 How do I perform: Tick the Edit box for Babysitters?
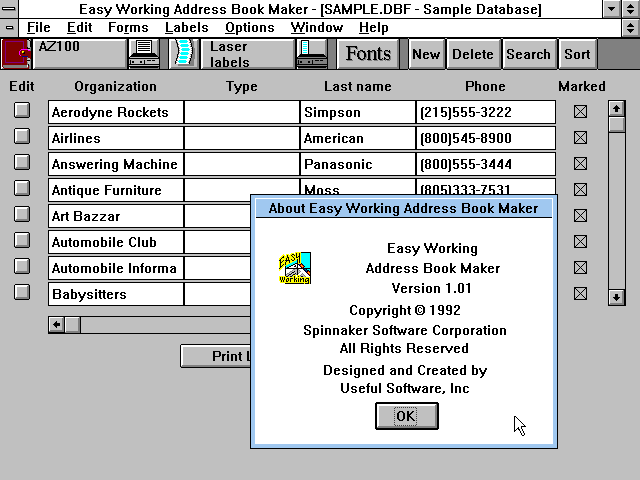point(22,292)
